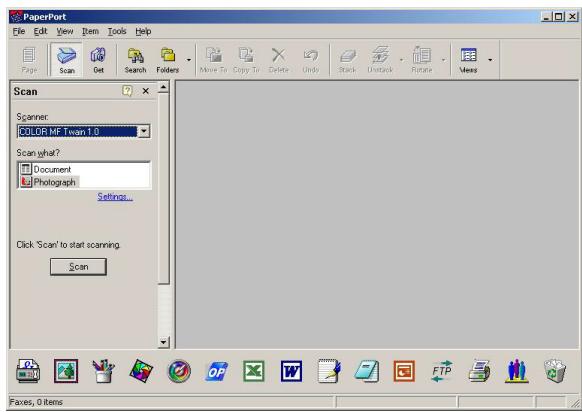Open the fax printer icon in Send To bar
The height and width of the screenshot is (412, 582).
click(28, 371)
